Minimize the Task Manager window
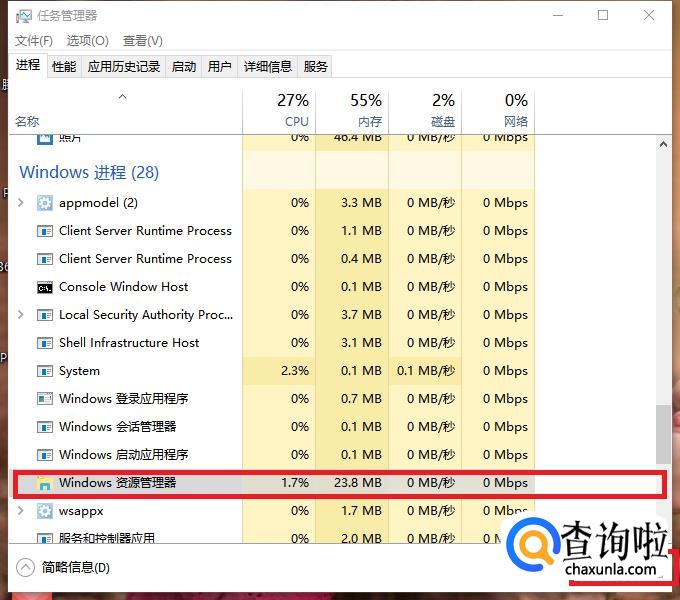This screenshot has width=680, height=600. 558,16
